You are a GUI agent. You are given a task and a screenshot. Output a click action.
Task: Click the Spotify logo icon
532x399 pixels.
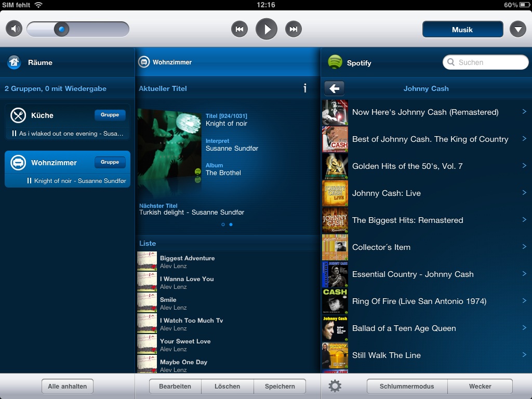tap(335, 62)
